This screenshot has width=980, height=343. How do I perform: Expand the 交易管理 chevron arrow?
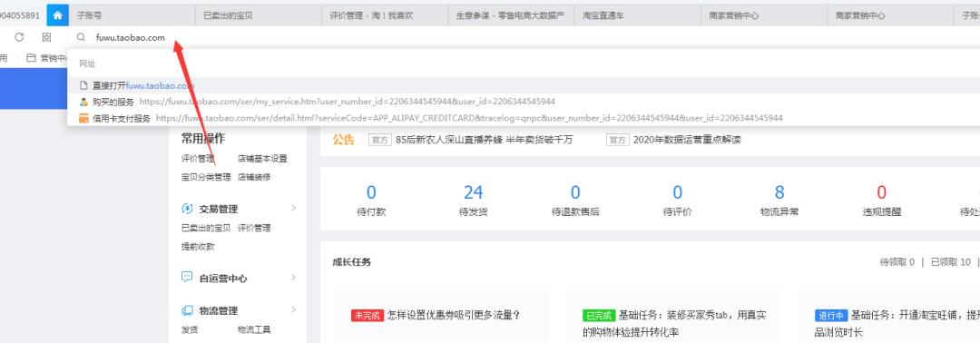click(x=293, y=208)
